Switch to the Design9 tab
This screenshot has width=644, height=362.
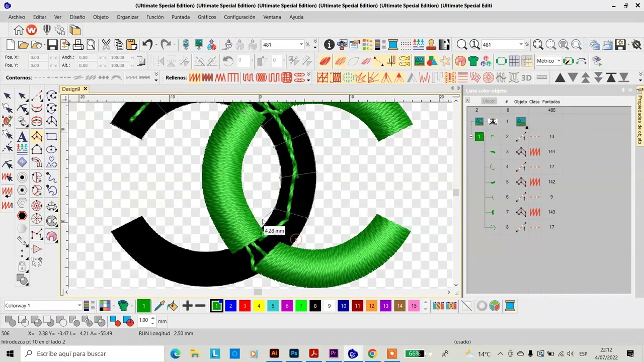click(71, 89)
